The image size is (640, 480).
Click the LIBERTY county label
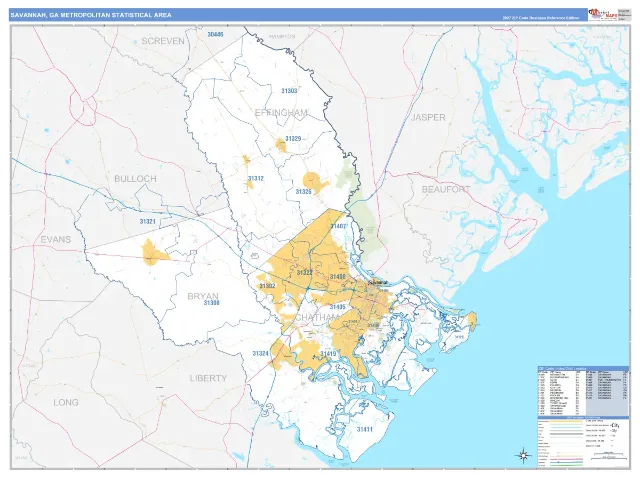[208, 378]
